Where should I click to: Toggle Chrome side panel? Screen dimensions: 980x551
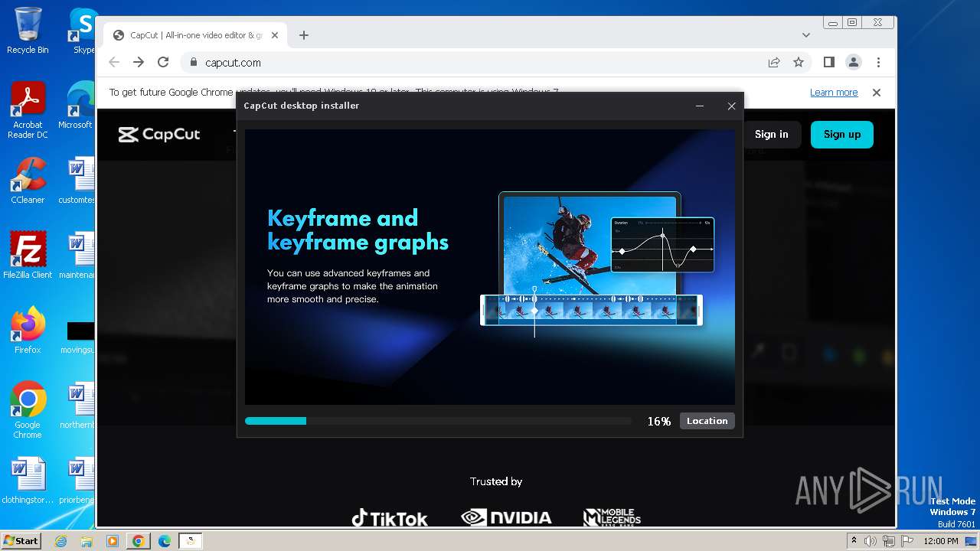829,63
